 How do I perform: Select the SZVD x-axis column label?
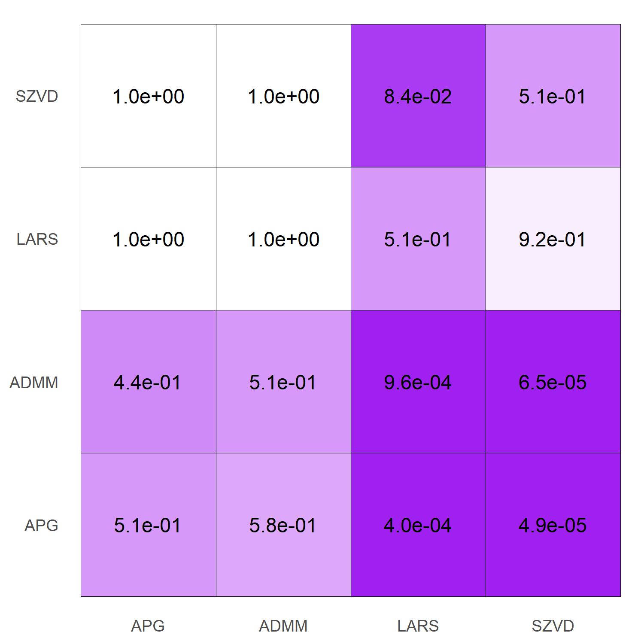553,626
